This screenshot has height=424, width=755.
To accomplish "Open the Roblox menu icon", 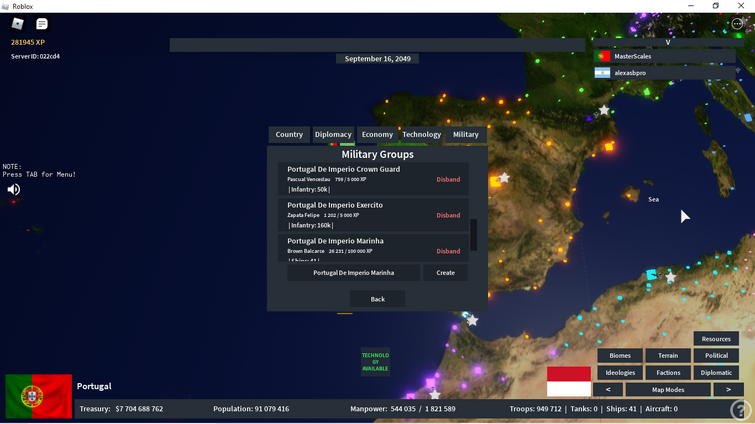I will click(18, 24).
